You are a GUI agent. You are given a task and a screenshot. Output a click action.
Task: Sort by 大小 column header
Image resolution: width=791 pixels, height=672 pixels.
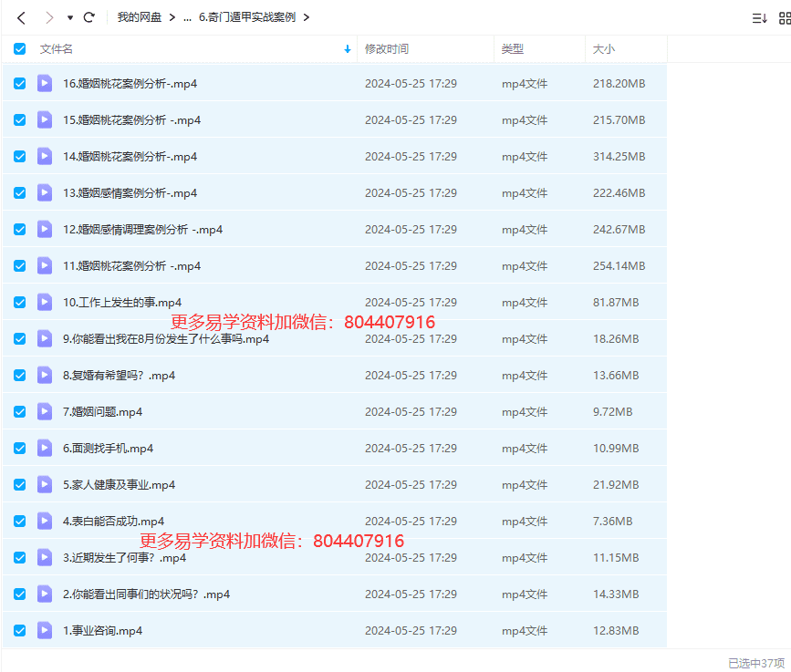604,49
